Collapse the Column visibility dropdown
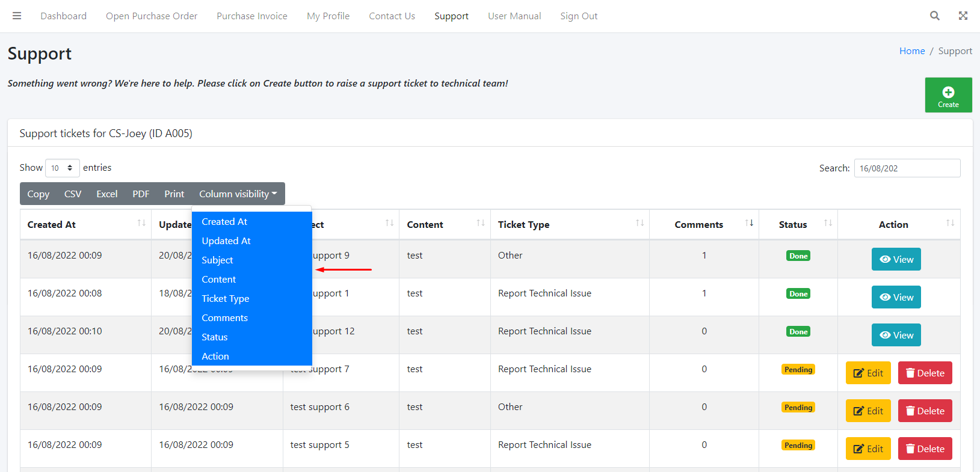 point(238,194)
